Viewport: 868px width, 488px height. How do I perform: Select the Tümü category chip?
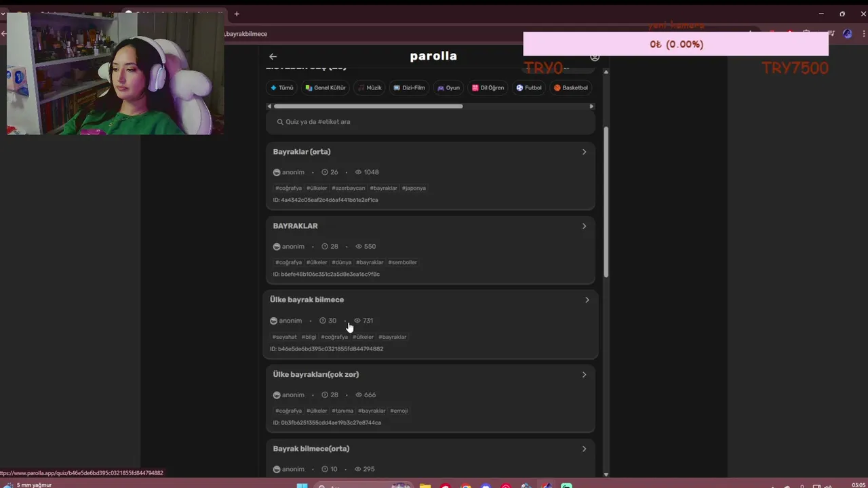tap(282, 87)
